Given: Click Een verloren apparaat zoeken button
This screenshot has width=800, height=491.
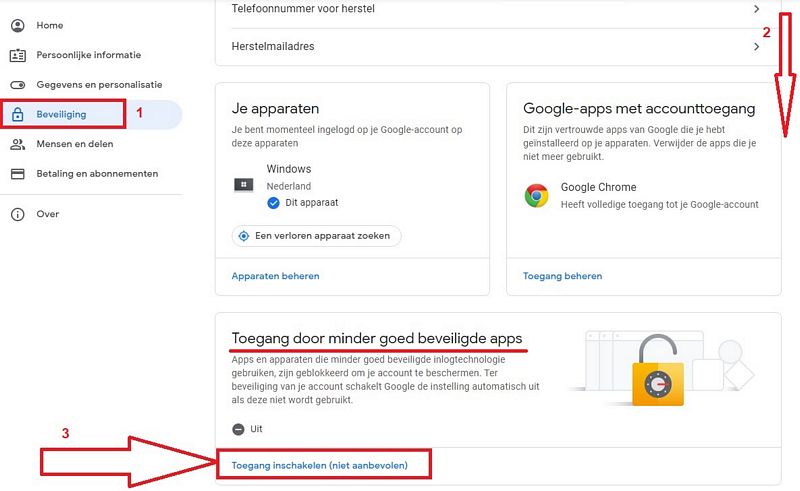Looking at the screenshot, I should coord(316,236).
